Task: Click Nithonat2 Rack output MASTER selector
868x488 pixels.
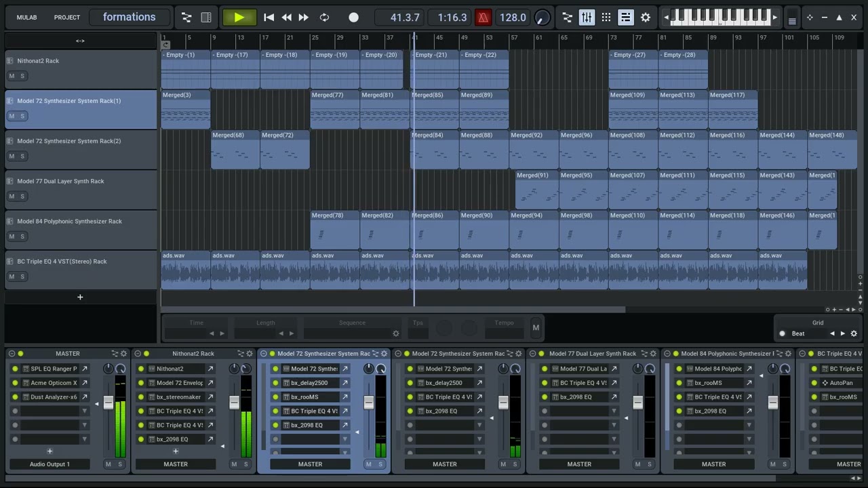Action: [176, 464]
